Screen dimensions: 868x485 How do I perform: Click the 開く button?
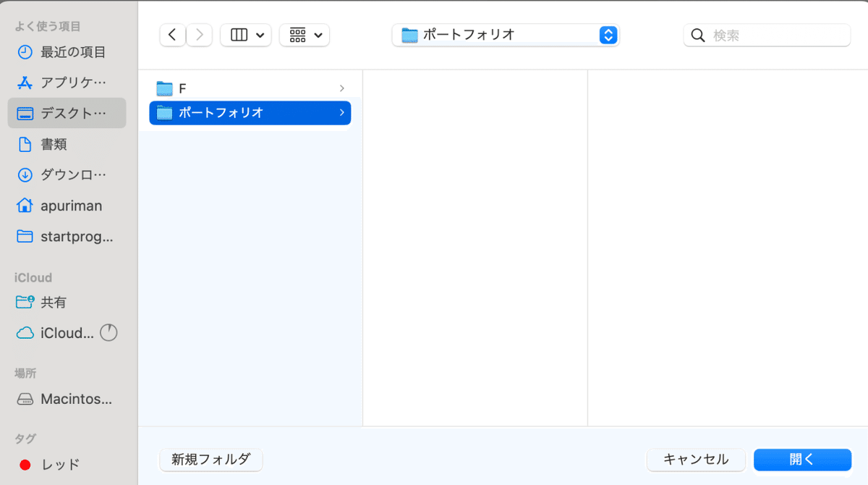pos(801,460)
